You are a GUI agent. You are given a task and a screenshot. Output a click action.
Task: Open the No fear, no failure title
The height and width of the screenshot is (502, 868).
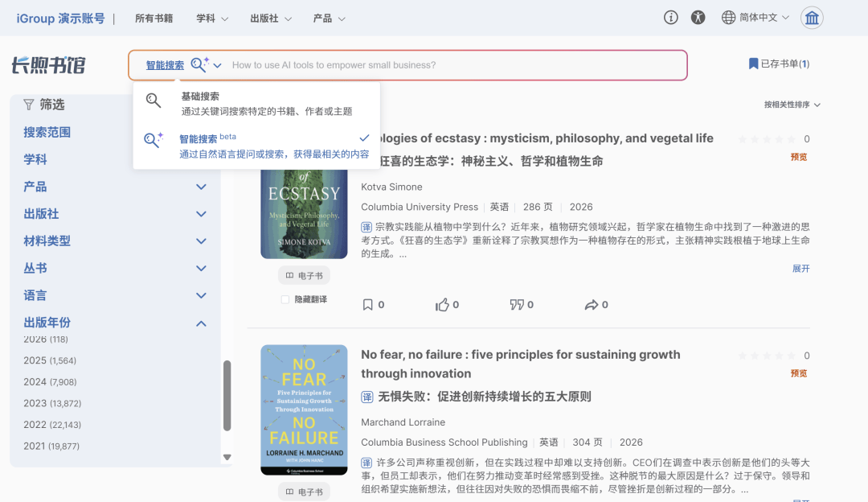click(520, 364)
